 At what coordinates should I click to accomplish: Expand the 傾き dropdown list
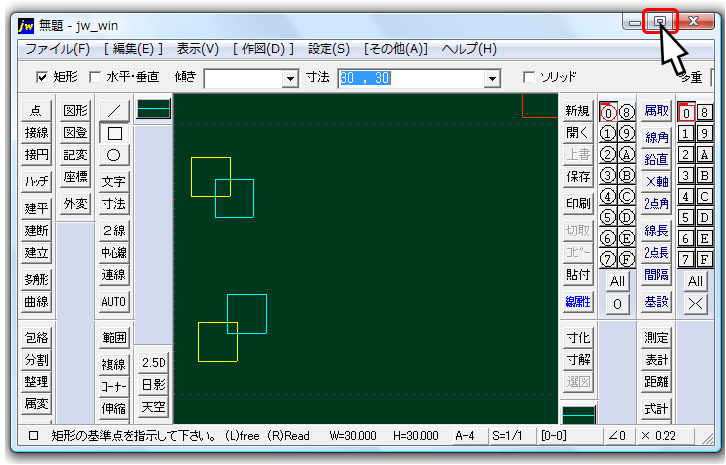pos(291,78)
